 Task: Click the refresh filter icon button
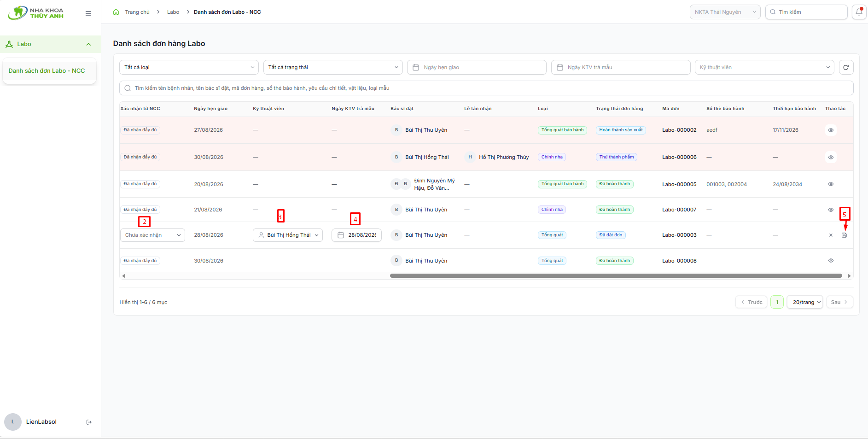pos(846,67)
